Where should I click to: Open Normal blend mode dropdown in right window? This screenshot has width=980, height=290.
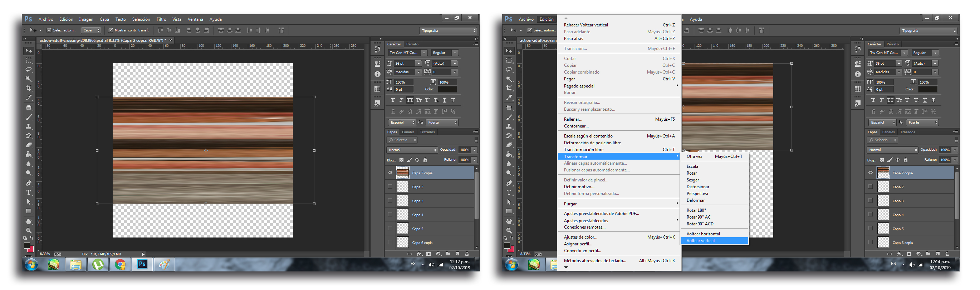892,150
